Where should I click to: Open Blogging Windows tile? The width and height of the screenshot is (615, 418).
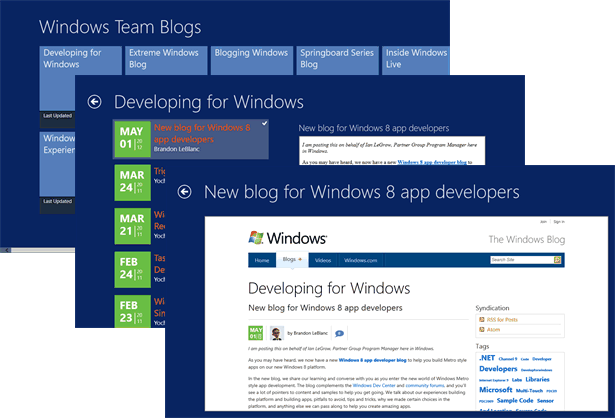click(x=252, y=60)
